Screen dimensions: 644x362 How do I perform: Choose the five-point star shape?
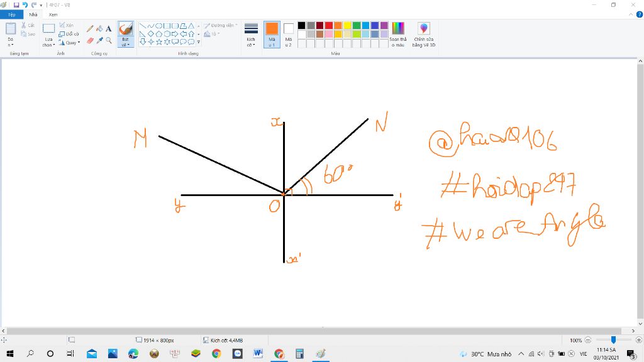click(x=159, y=42)
